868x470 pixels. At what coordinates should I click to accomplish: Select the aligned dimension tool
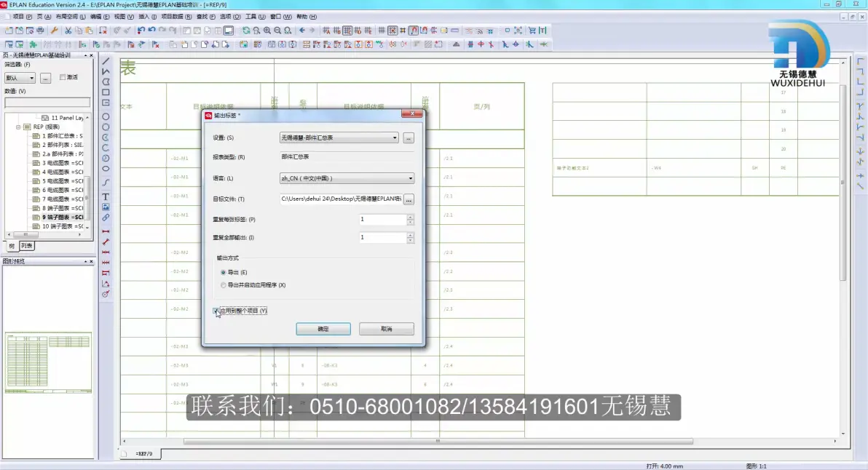(x=106, y=242)
